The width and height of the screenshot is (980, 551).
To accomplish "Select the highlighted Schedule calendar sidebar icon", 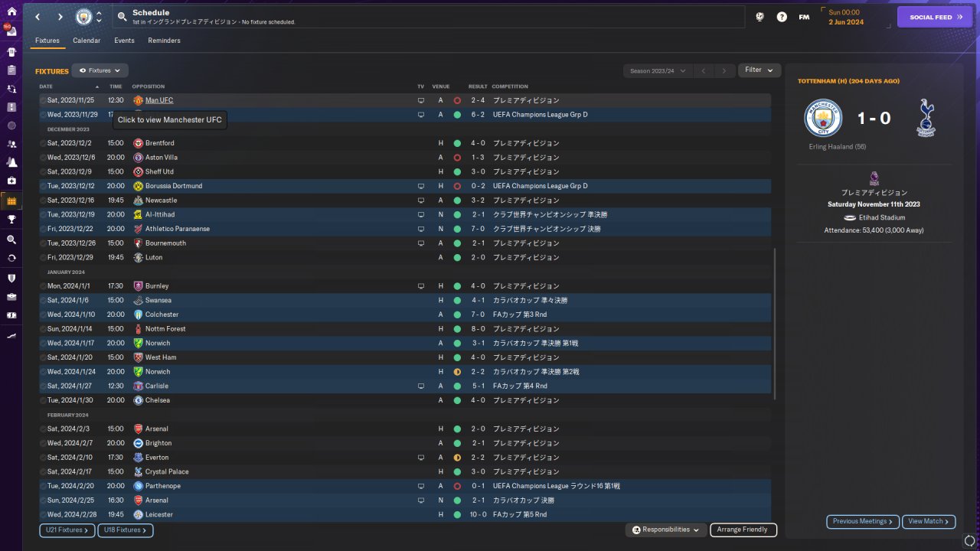I will tap(11, 201).
